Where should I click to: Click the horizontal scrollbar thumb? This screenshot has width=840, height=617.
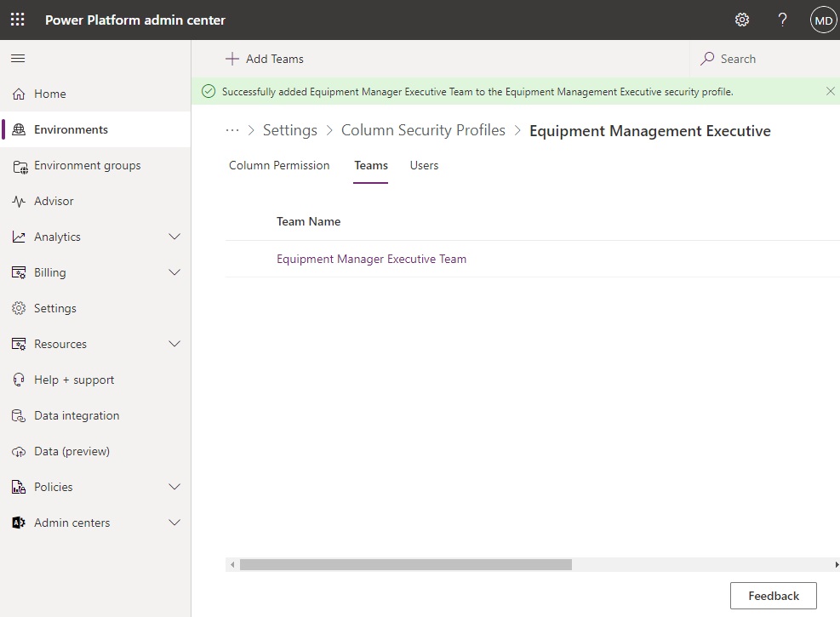coord(406,564)
